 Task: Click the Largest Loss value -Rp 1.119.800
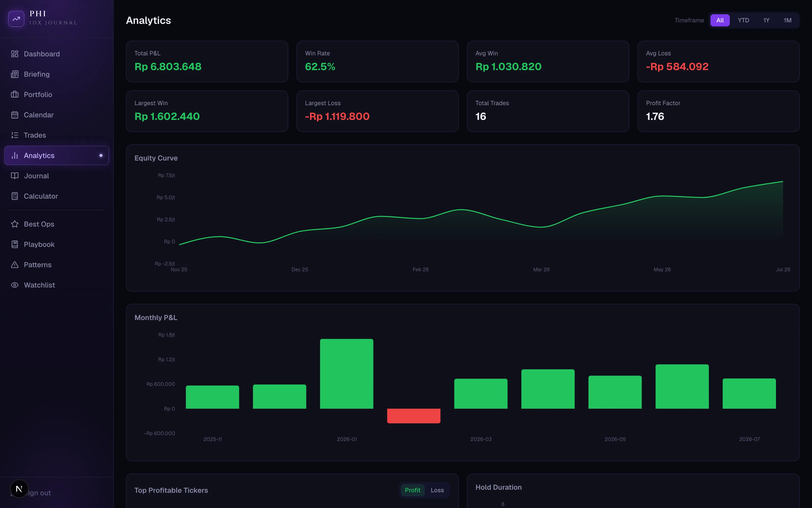pyautogui.click(x=337, y=116)
